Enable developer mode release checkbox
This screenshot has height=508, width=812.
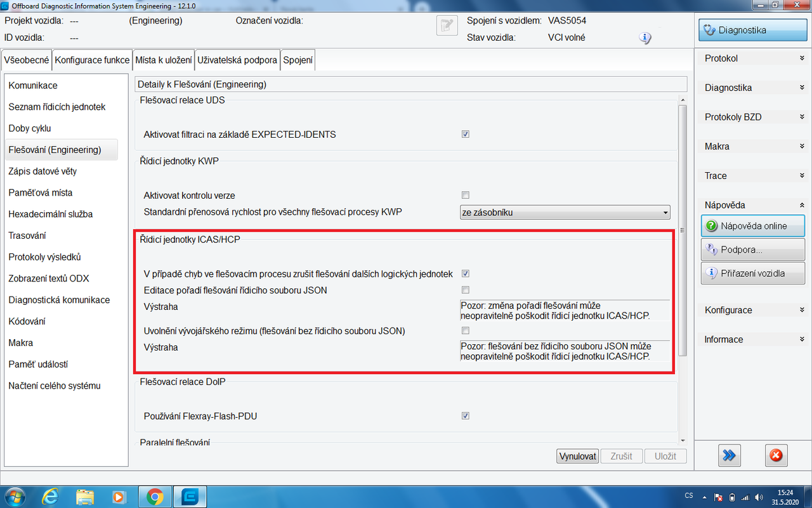466,330
